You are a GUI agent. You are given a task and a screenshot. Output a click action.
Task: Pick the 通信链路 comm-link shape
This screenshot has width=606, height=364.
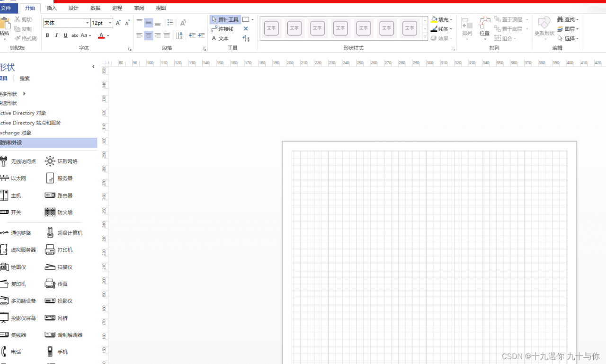click(17, 233)
